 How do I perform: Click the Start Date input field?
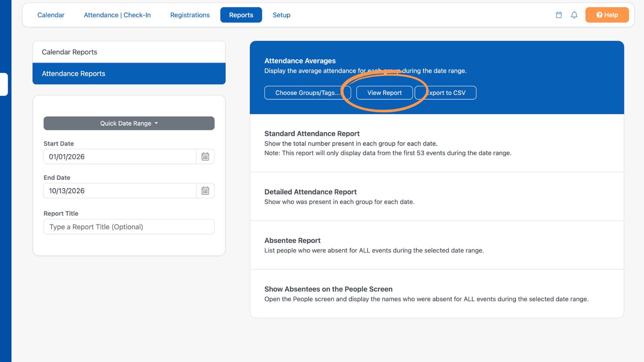pos(120,156)
